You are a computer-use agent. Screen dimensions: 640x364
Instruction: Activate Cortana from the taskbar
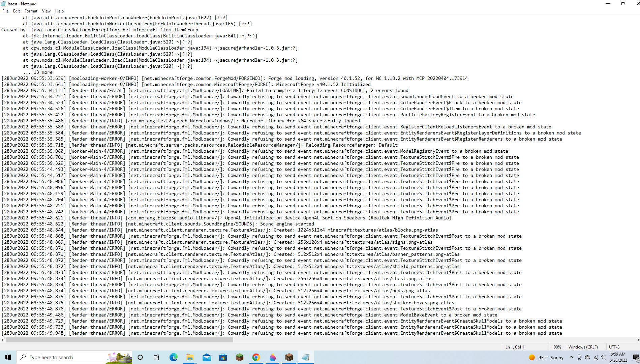140,357
